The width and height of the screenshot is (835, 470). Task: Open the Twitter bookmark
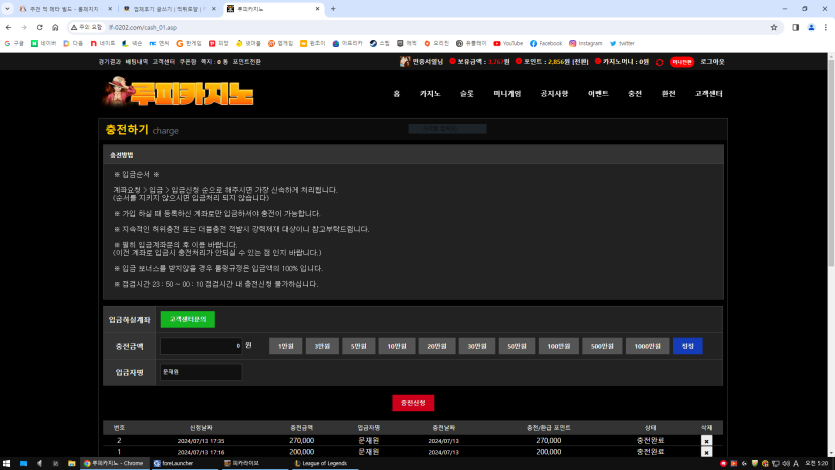[x=622, y=43]
